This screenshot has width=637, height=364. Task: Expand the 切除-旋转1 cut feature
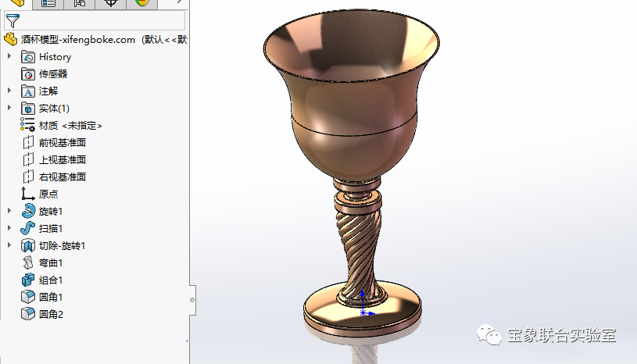9,244
